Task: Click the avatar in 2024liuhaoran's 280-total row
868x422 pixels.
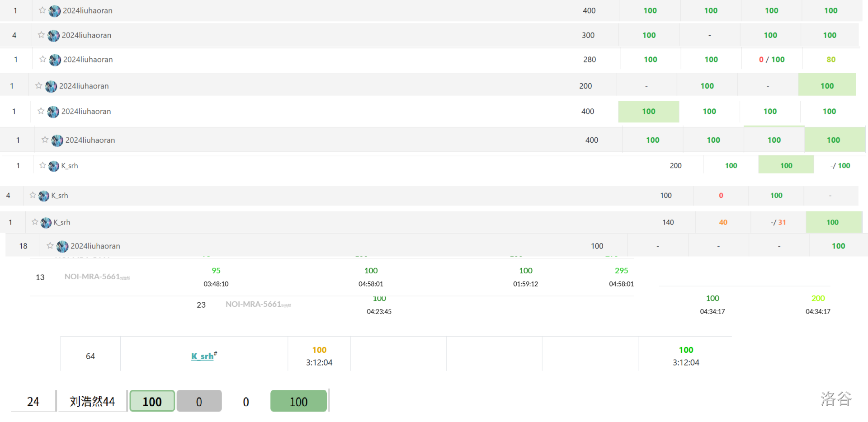Action: (55, 60)
